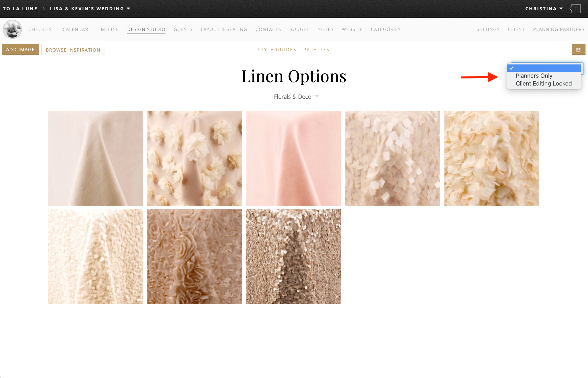Open BROWSE INSPIRATION
This screenshot has width=588, height=378.
pyautogui.click(x=73, y=50)
